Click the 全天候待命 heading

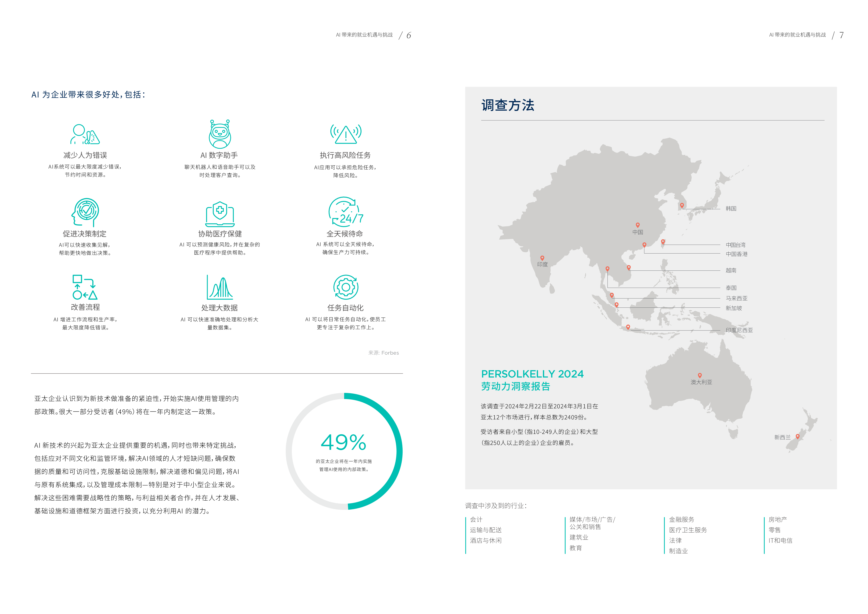tap(345, 234)
